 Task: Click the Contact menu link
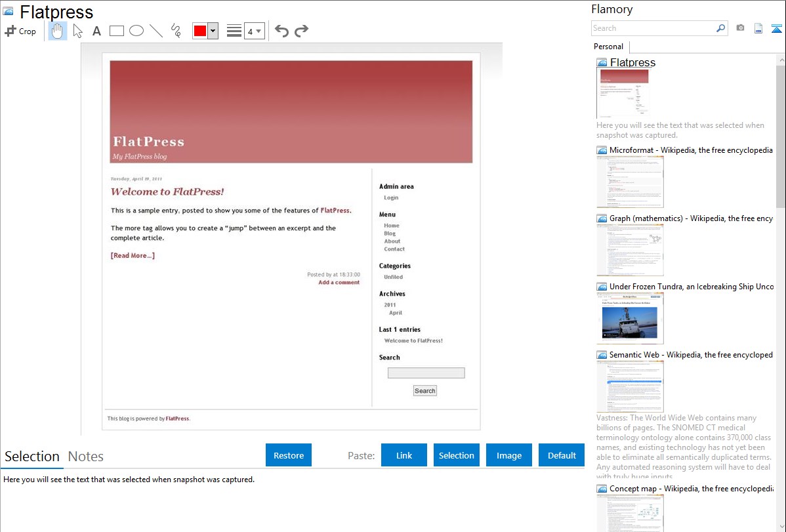tap(394, 249)
